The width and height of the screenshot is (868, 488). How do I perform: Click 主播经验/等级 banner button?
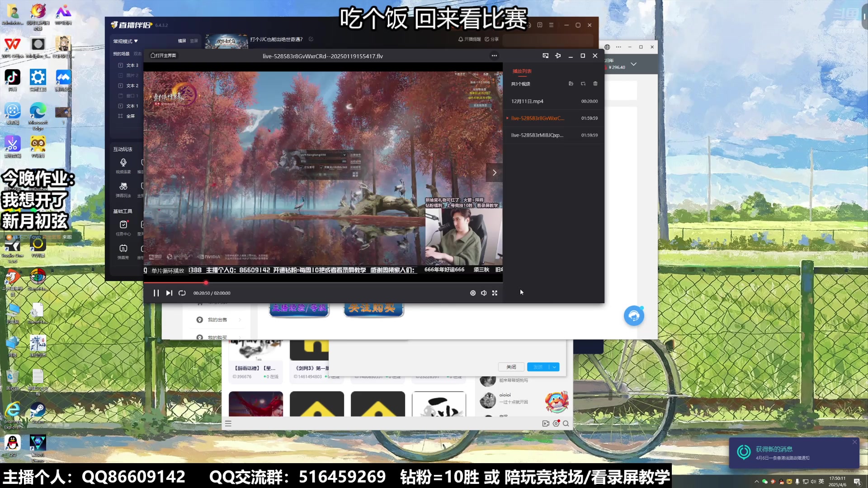click(299, 309)
